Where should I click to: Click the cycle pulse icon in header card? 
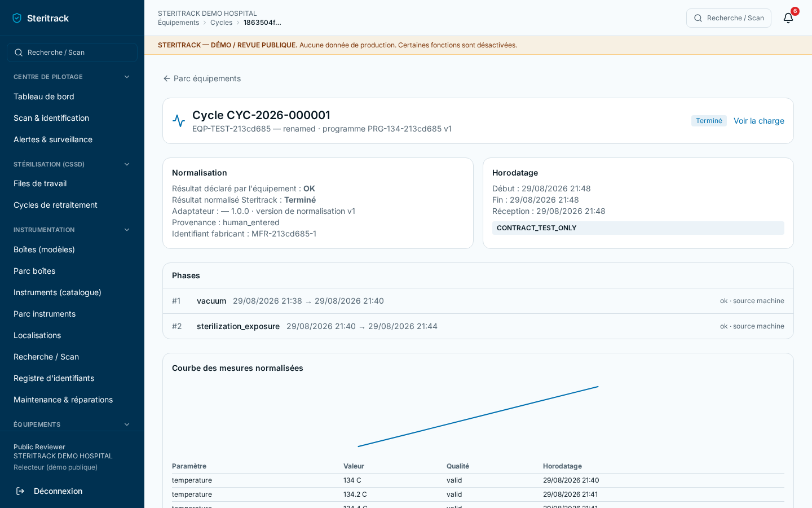click(179, 121)
